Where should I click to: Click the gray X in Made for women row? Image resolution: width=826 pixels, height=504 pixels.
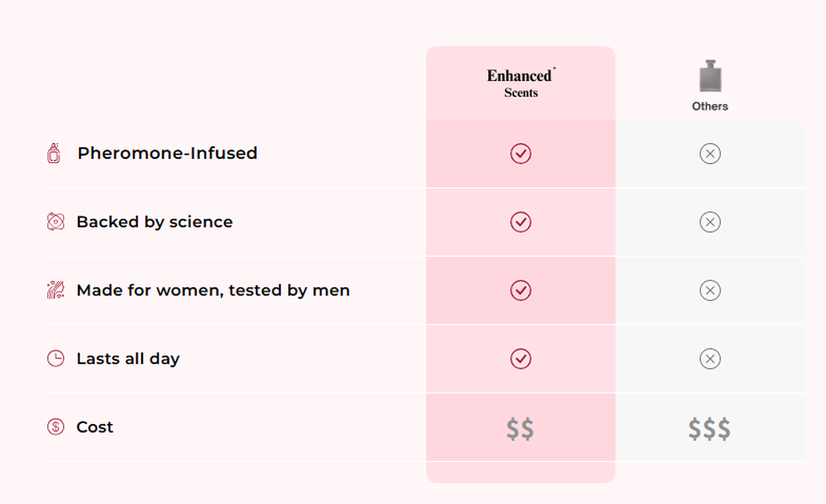tap(710, 291)
